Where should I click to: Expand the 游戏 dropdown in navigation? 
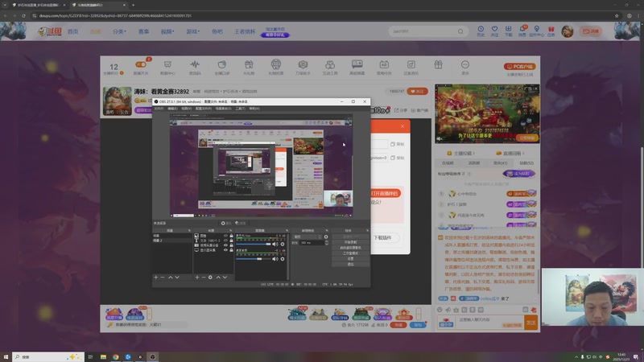coord(192,31)
